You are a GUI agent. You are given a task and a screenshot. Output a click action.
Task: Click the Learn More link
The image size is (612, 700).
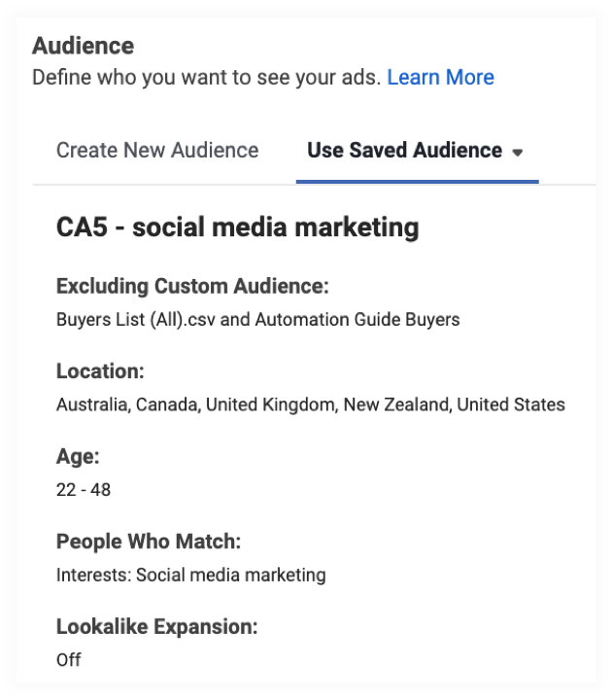click(x=440, y=77)
